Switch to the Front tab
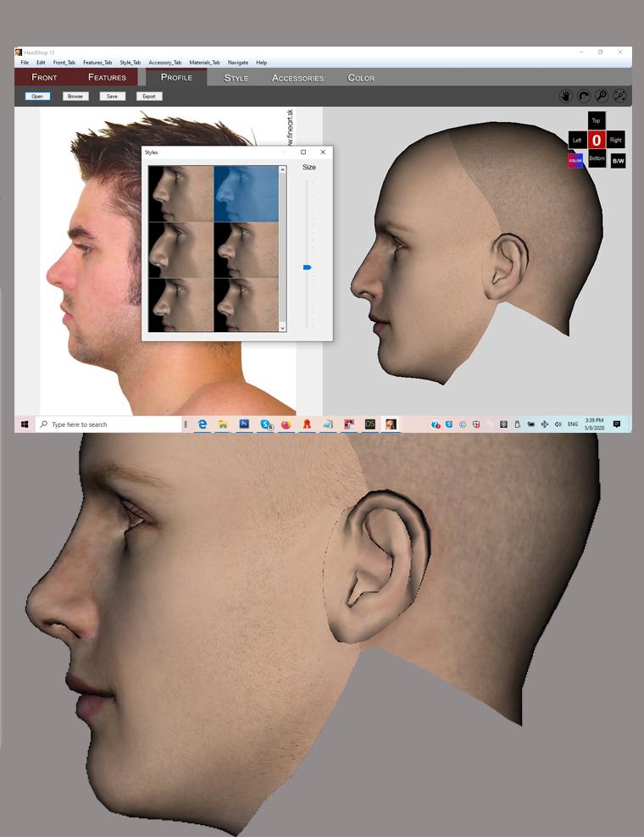The width and height of the screenshot is (644, 837). pos(44,77)
